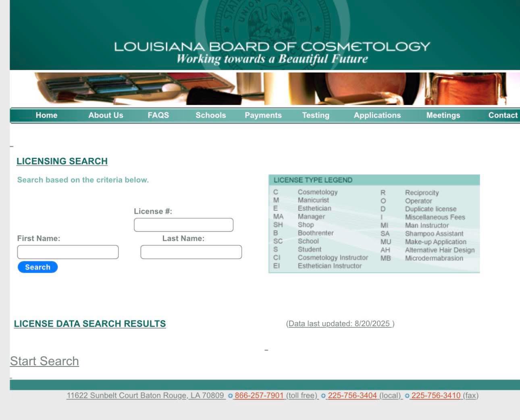The width and height of the screenshot is (520, 420).
Task: Open the 11622 Sunbelt Court address link
Action: point(145,395)
